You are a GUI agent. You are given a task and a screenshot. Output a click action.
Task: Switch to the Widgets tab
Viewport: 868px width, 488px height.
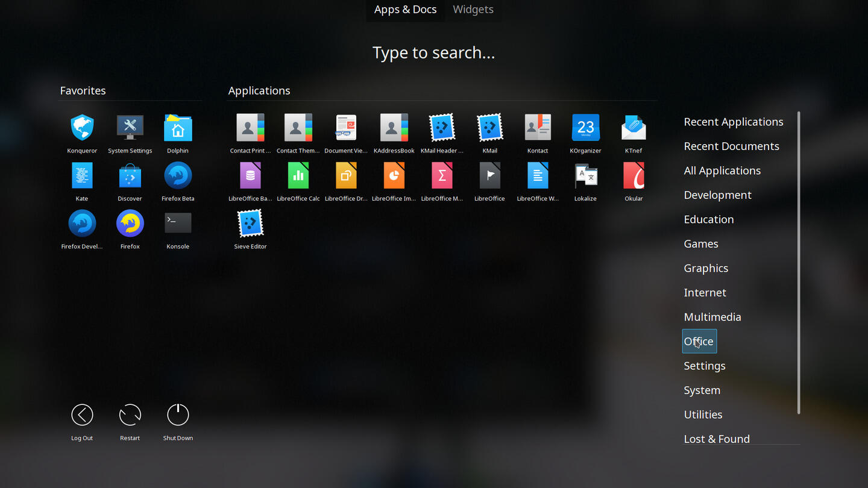(x=473, y=10)
